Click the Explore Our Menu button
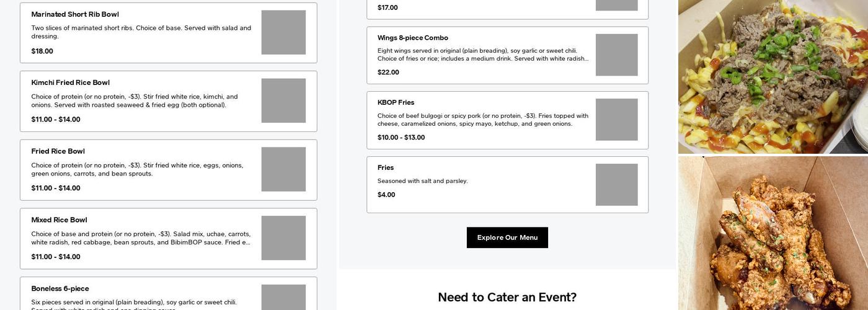This screenshot has height=310, width=868. pos(507,237)
